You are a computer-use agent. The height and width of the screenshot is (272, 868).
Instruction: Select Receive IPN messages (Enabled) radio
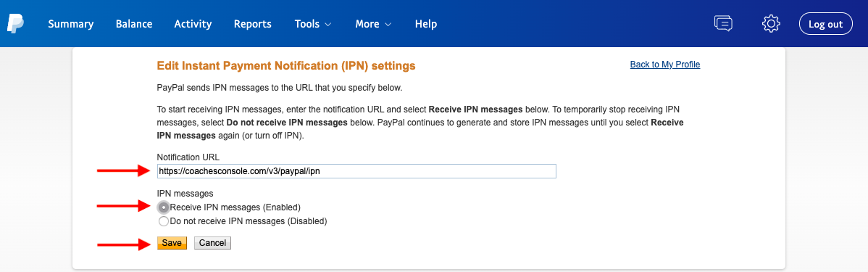(x=163, y=207)
